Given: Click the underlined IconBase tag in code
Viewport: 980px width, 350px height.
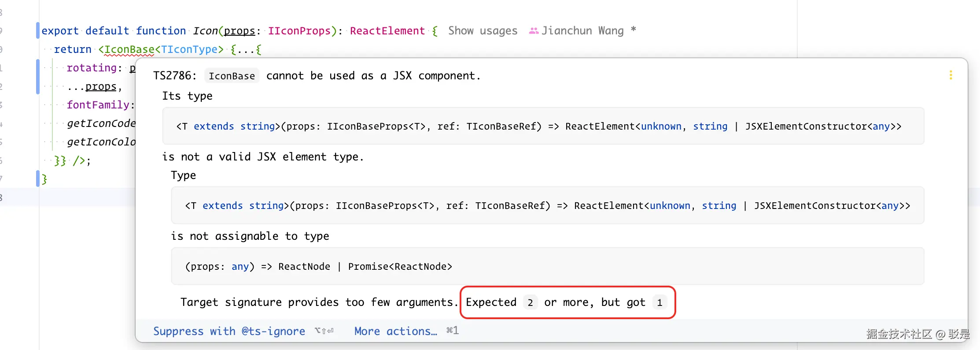Looking at the screenshot, I should tap(129, 49).
